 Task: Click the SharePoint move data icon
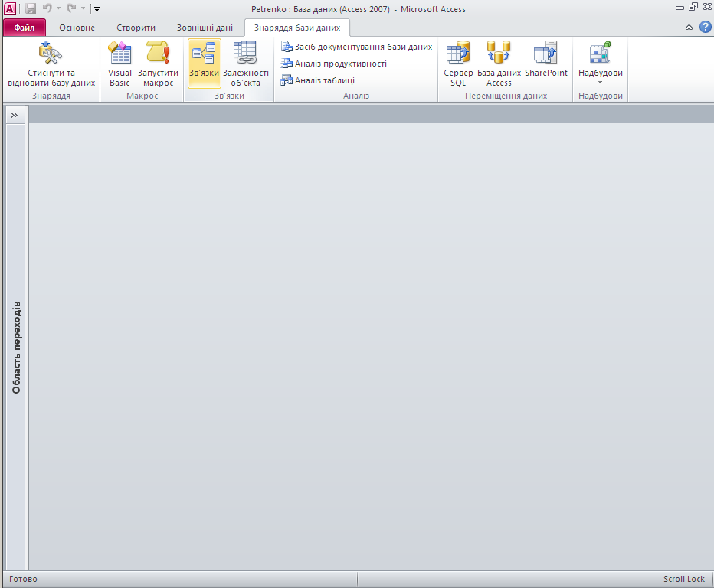tap(545, 52)
